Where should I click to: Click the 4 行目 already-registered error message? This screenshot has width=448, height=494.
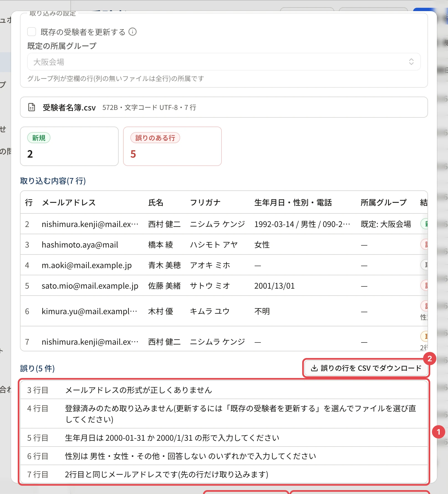point(224,414)
